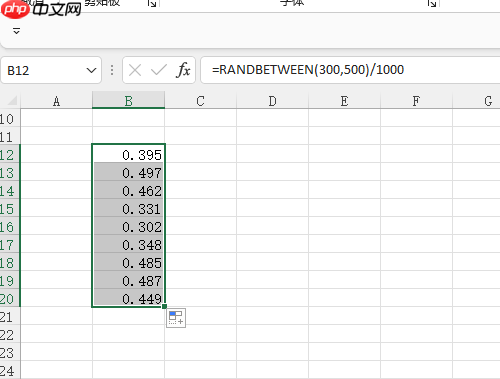Select column C header
Image resolution: width=500 pixels, height=379 pixels.
point(200,100)
